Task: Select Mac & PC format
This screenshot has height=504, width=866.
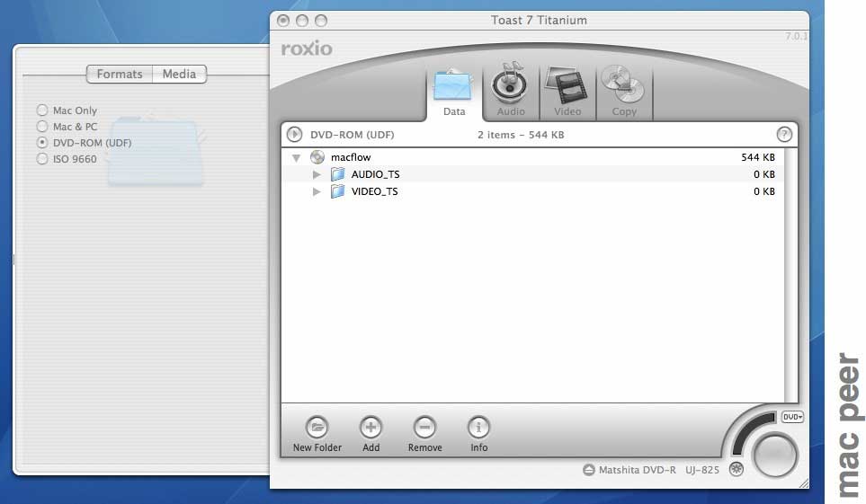Action: tap(42, 127)
